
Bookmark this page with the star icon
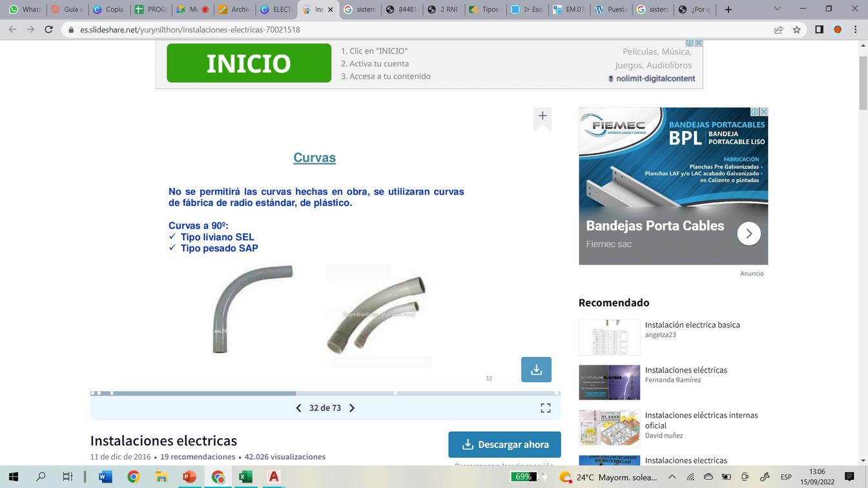pos(797,30)
